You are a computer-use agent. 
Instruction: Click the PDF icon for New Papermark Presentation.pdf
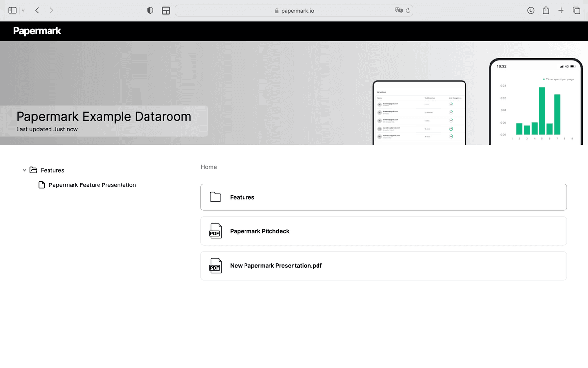click(x=215, y=265)
